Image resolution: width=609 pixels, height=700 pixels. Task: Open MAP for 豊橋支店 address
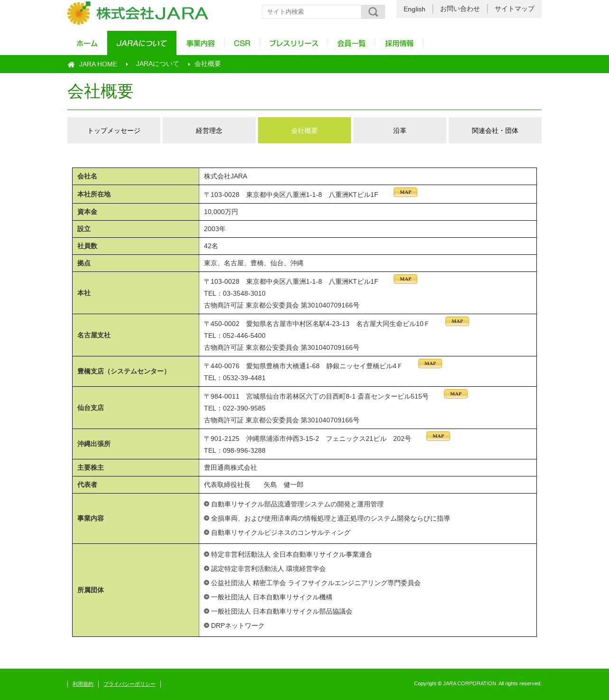tap(430, 364)
